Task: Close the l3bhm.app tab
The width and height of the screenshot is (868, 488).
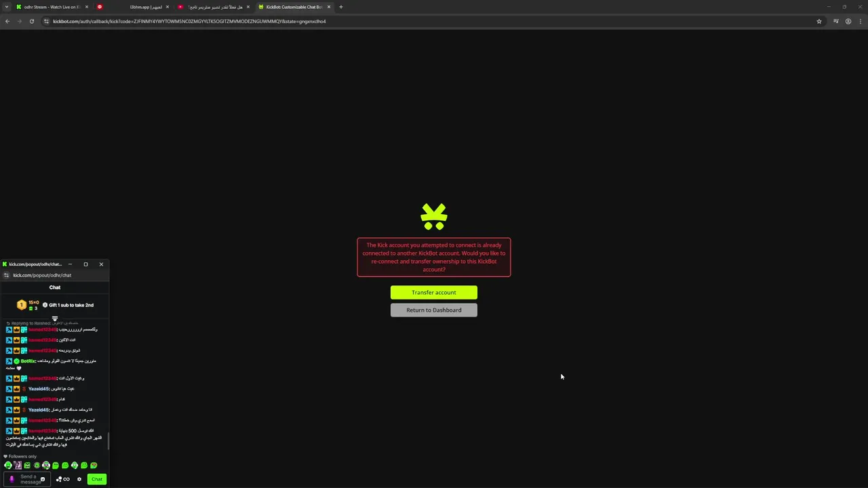Action: pyautogui.click(x=167, y=7)
